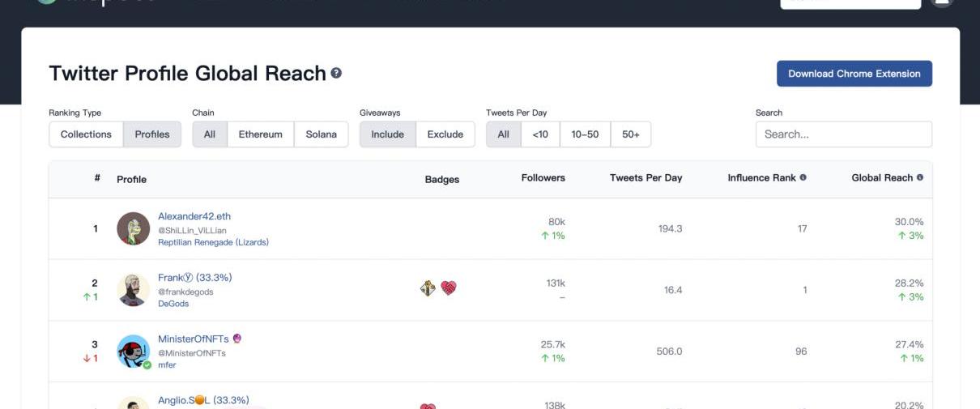Click the @frankdegods handle
This screenshot has height=409, width=980.
click(185, 292)
